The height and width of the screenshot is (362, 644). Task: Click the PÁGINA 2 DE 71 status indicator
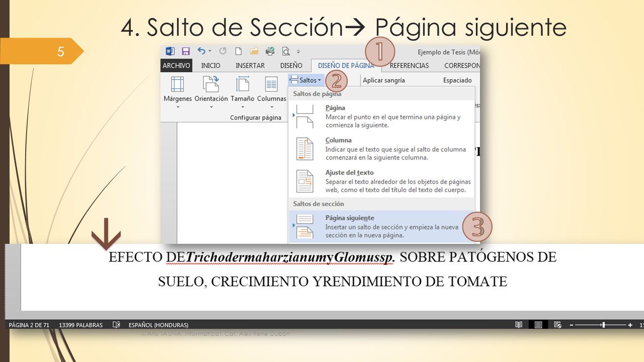coord(29,325)
